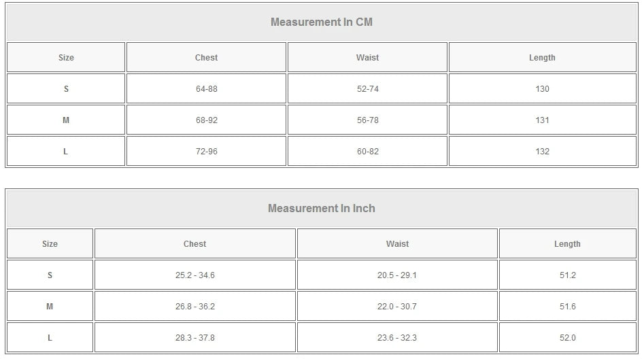
Task: Click chest value 28.3 - 37.8
Action: pyautogui.click(x=194, y=338)
